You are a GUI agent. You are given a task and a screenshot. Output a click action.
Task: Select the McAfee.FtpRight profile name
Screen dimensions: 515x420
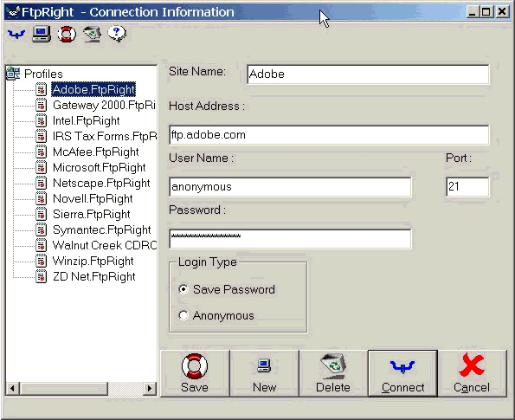click(95, 152)
